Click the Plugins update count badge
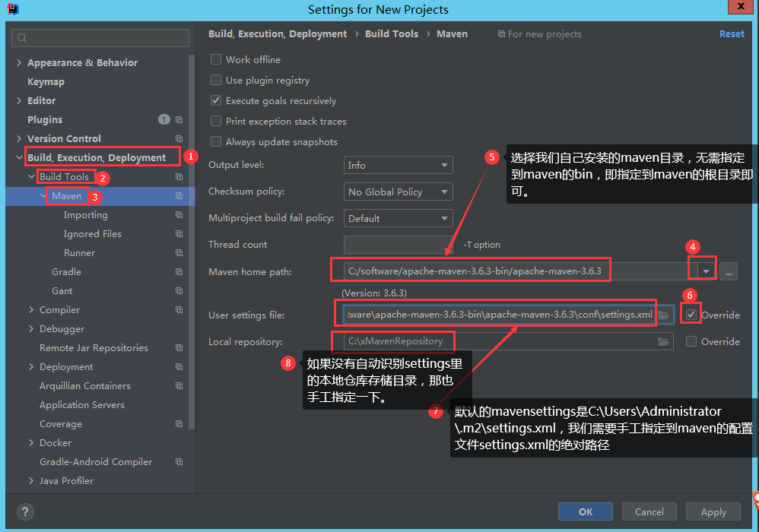 [x=164, y=119]
